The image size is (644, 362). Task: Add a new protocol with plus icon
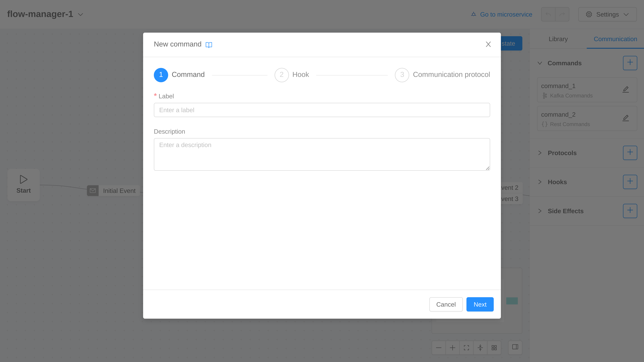click(x=630, y=153)
